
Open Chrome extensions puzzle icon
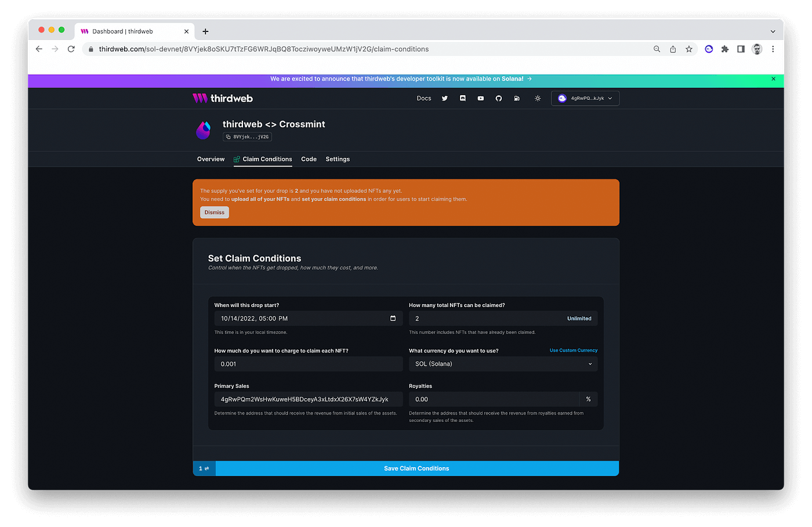pyautogui.click(x=725, y=49)
